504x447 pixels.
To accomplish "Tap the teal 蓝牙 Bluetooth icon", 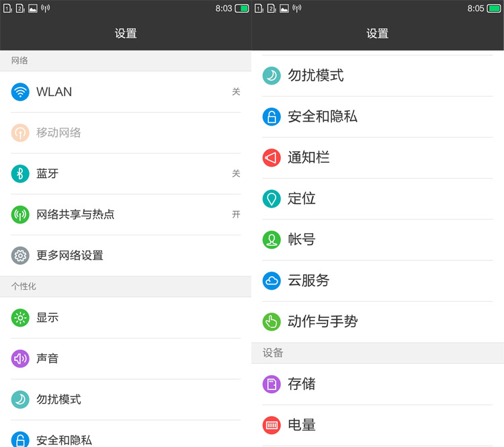I will pos(20,173).
